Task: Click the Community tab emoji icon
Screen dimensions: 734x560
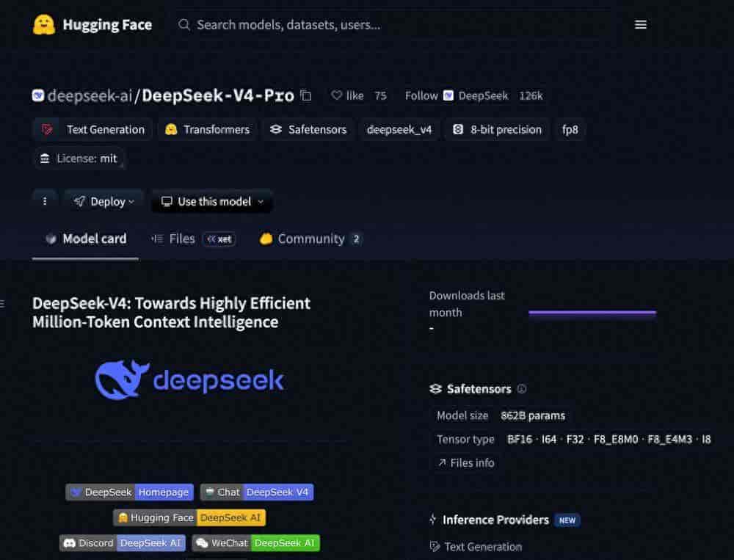Action: [x=266, y=239]
